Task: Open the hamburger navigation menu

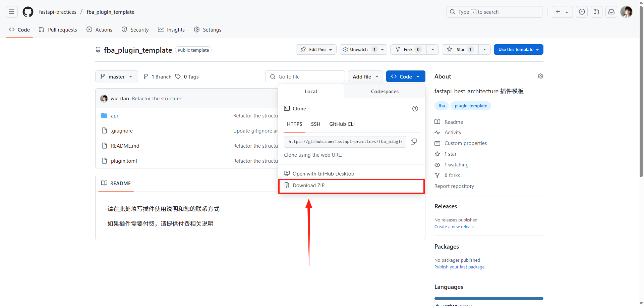Action: 12,12
